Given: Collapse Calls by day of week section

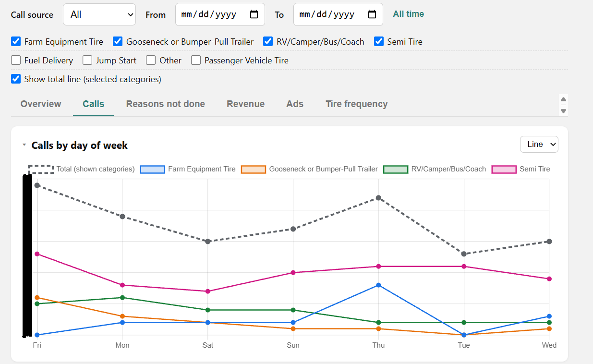Looking at the screenshot, I should pos(24,145).
